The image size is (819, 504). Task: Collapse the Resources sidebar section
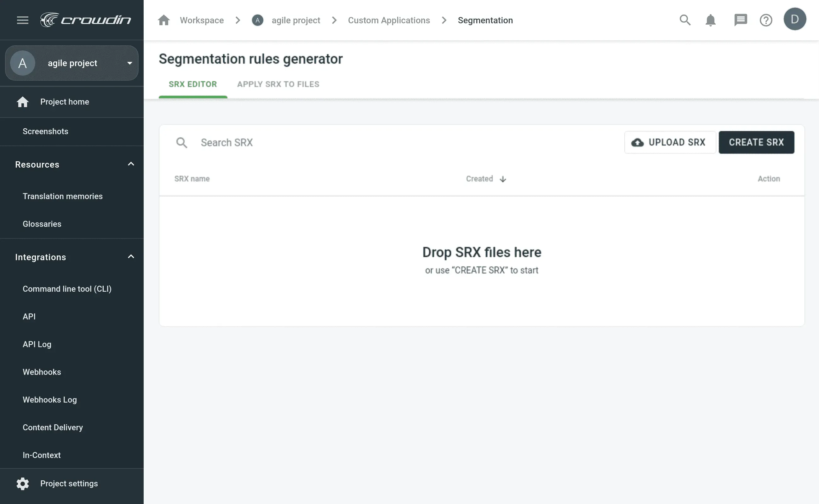[x=130, y=164]
